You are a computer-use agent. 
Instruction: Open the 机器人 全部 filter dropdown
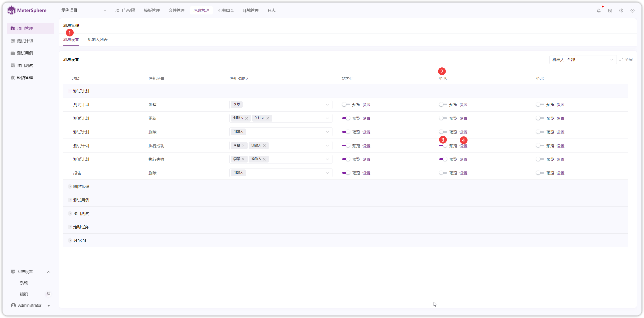(x=583, y=59)
